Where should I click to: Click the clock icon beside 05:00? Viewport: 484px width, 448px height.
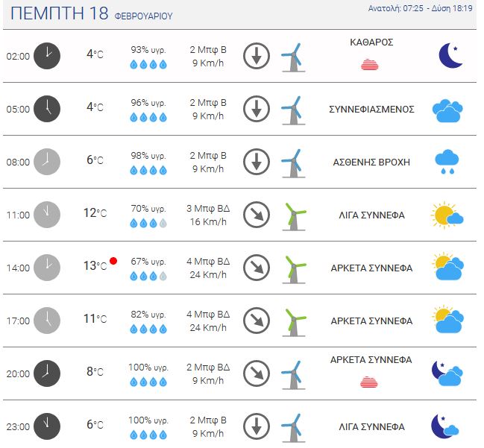click(47, 109)
